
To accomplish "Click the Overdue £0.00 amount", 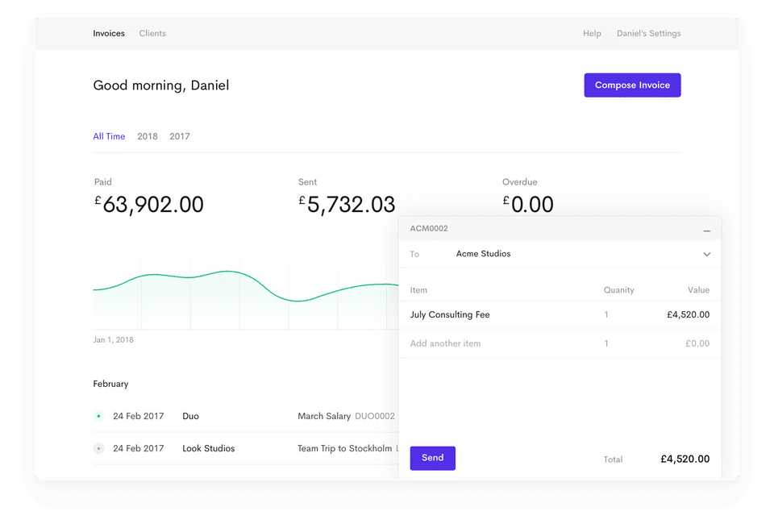I will tap(527, 204).
